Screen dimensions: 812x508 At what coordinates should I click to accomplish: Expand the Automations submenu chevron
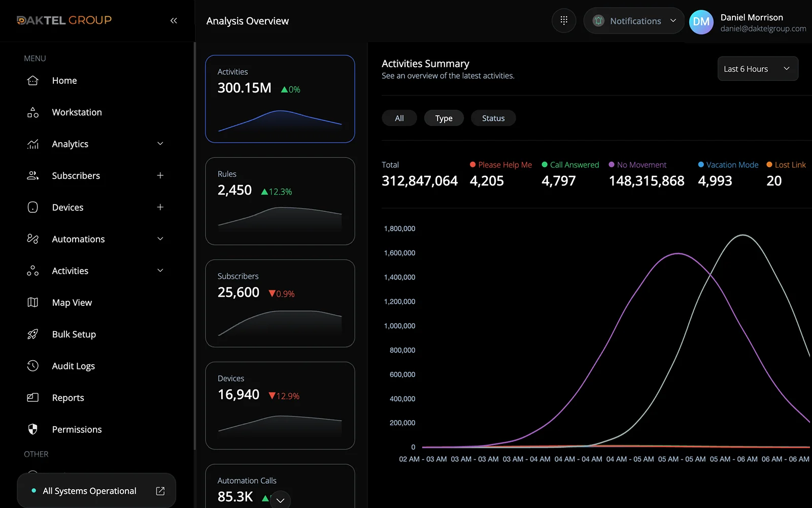click(x=160, y=239)
